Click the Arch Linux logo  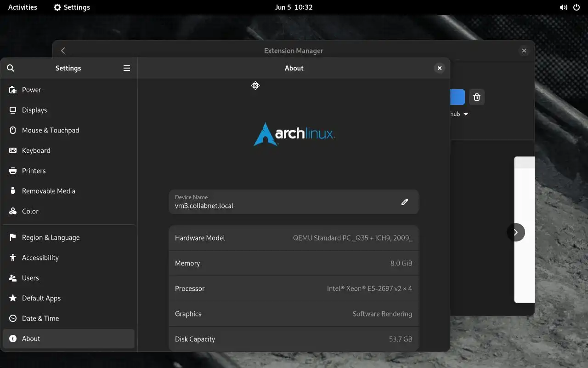[x=294, y=134]
